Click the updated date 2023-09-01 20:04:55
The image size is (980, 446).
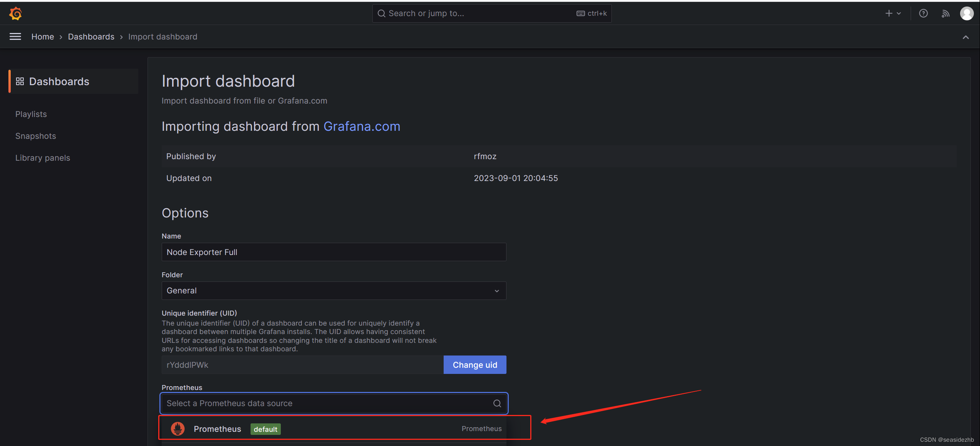(x=516, y=178)
